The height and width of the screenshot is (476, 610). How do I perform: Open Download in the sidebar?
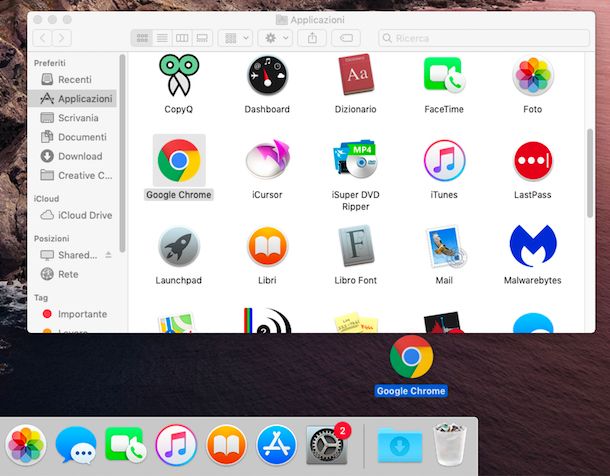coord(72,156)
